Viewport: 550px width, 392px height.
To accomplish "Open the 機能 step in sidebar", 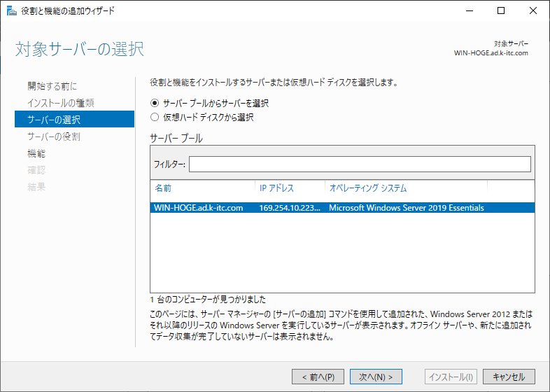I will coord(36,153).
